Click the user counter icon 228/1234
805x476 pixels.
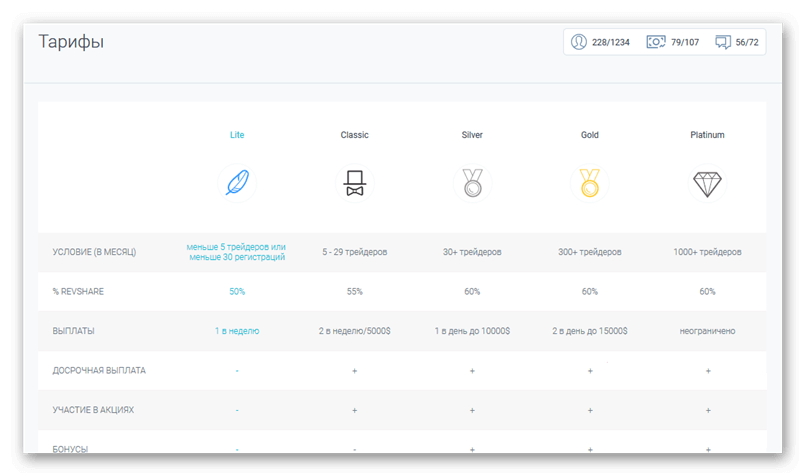[579, 42]
